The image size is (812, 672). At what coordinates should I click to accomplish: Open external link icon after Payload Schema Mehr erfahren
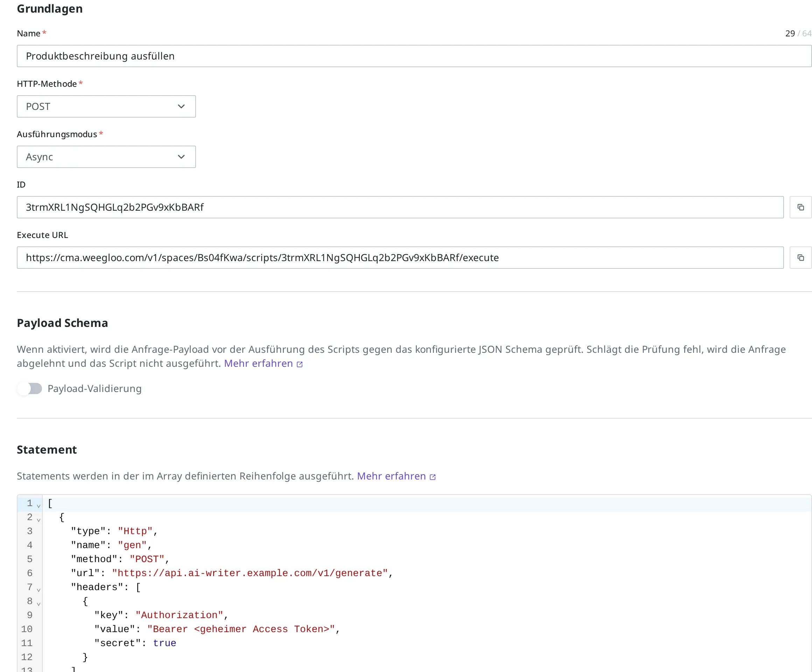click(299, 364)
